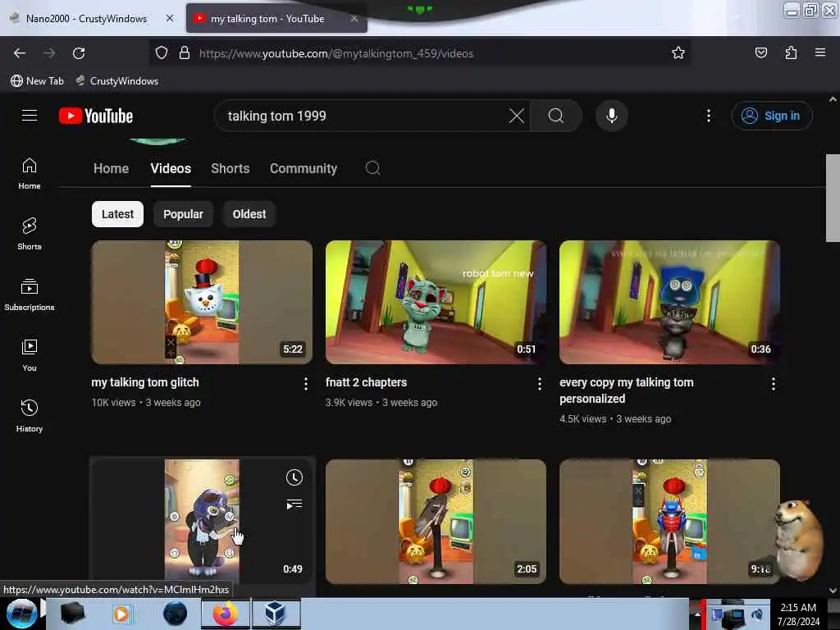Click the Sign in button
This screenshot has width=840, height=630.
[771, 116]
